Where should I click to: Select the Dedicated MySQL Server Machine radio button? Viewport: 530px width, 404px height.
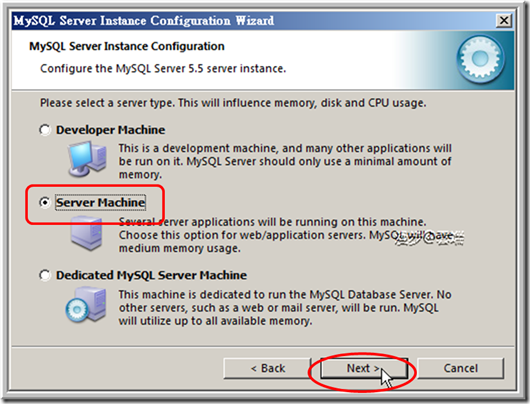[x=45, y=275]
